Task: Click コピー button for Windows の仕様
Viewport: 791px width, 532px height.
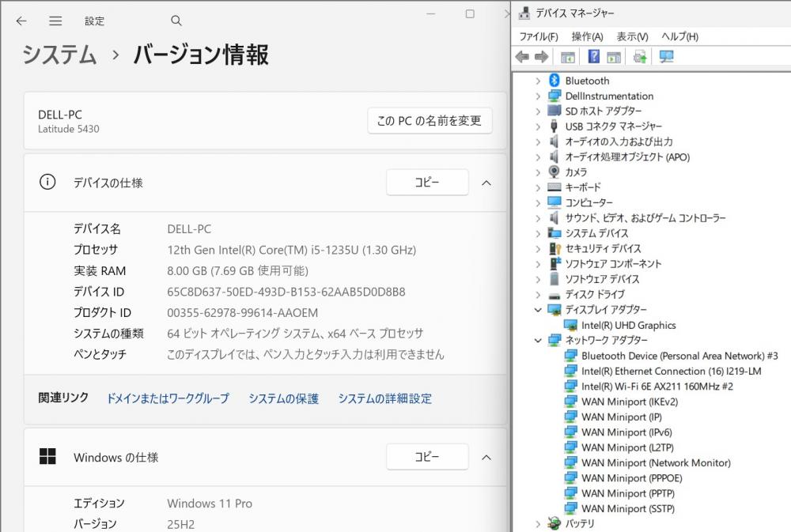Action: pos(427,456)
